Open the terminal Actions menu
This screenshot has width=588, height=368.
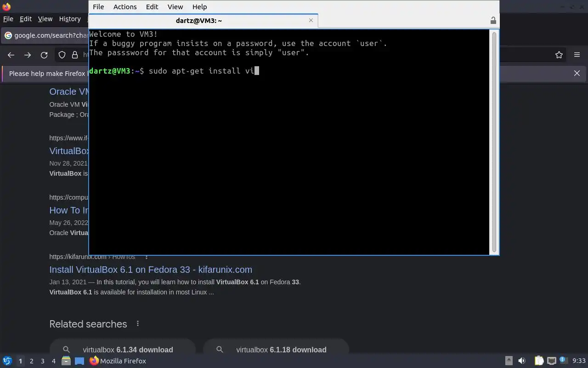point(125,7)
